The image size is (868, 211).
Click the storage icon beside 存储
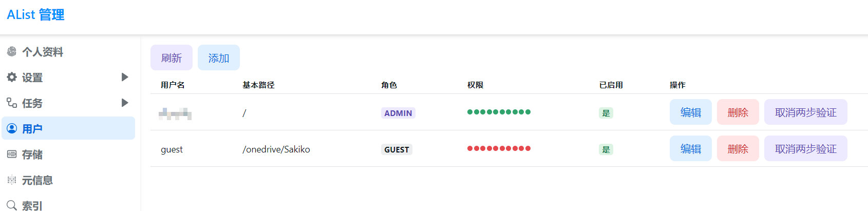point(12,155)
